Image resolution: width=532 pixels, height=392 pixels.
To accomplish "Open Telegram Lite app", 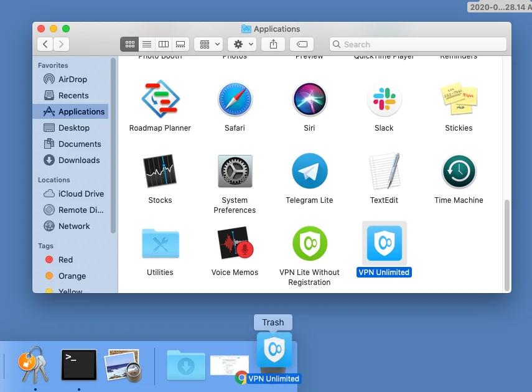I will 309,171.
